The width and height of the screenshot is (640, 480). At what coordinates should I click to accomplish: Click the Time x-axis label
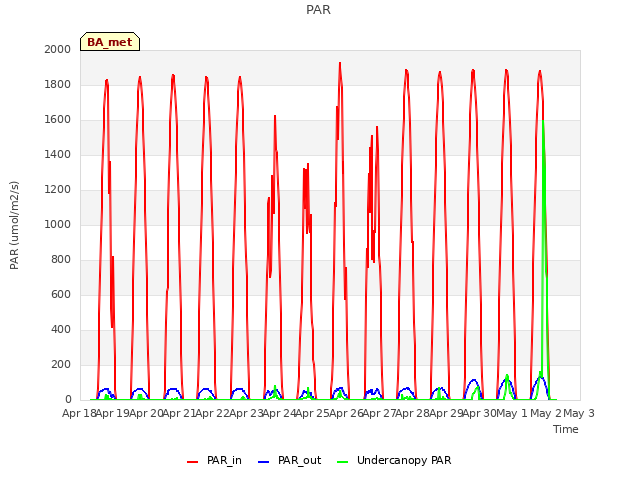pyautogui.click(x=566, y=429)
